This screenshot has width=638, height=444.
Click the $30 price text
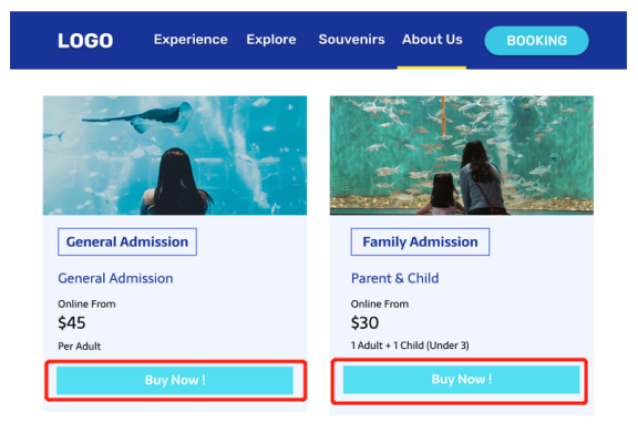[x=365, y=323]
